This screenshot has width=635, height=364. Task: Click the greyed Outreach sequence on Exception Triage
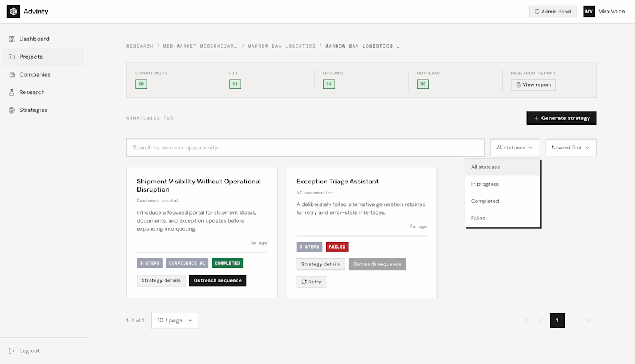click(x=377, y=264)
